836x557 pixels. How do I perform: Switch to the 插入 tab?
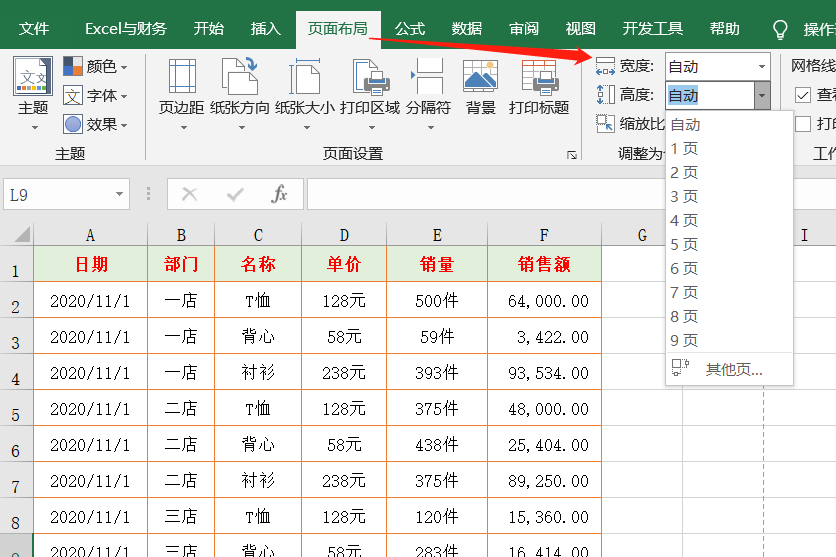point(266,28)
